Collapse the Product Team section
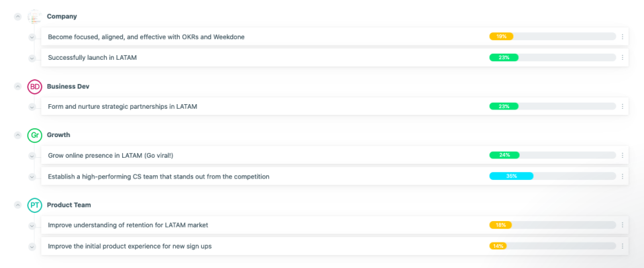 17,205
